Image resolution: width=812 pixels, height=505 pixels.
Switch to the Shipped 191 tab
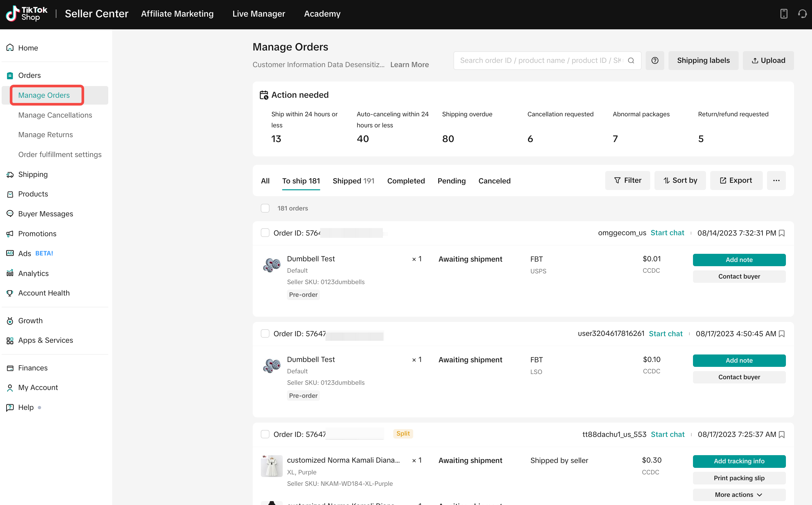pos(353,180)
